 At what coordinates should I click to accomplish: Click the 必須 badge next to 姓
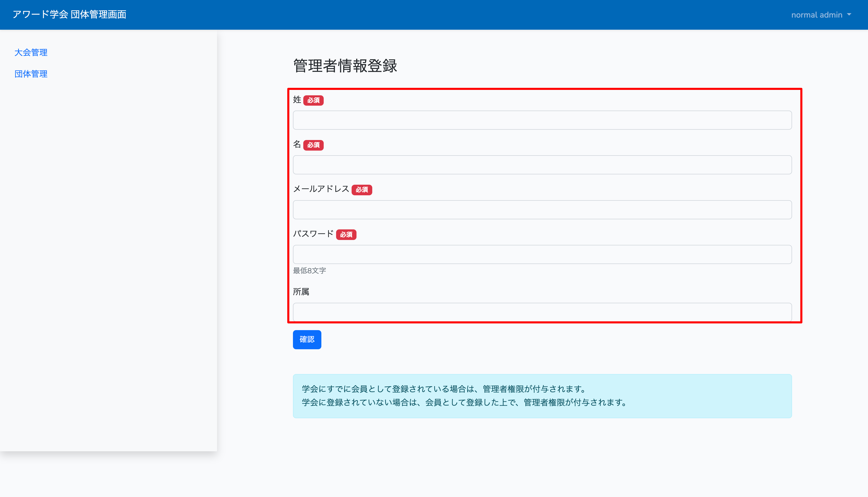click(x=313, y=100)
